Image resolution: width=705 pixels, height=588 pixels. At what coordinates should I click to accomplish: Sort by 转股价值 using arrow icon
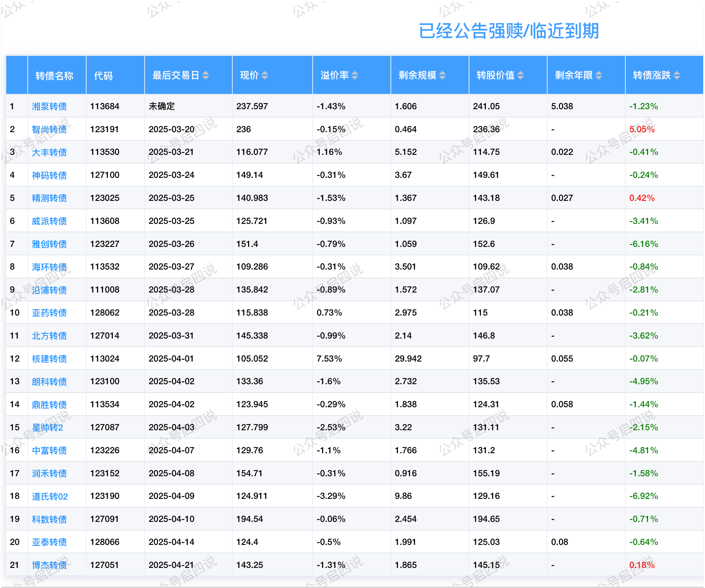pyautogui.click(x=521, y=75)
